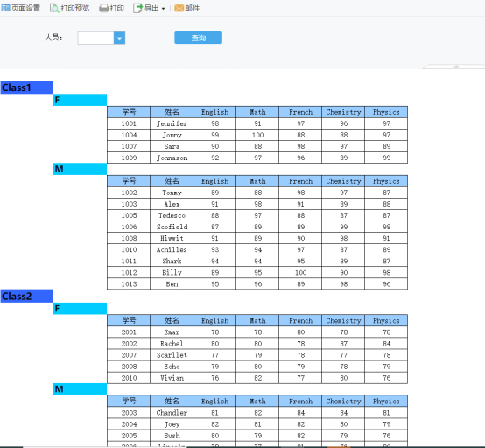
Task: Click the name cell Tommy
Action: tap(172, 192)
